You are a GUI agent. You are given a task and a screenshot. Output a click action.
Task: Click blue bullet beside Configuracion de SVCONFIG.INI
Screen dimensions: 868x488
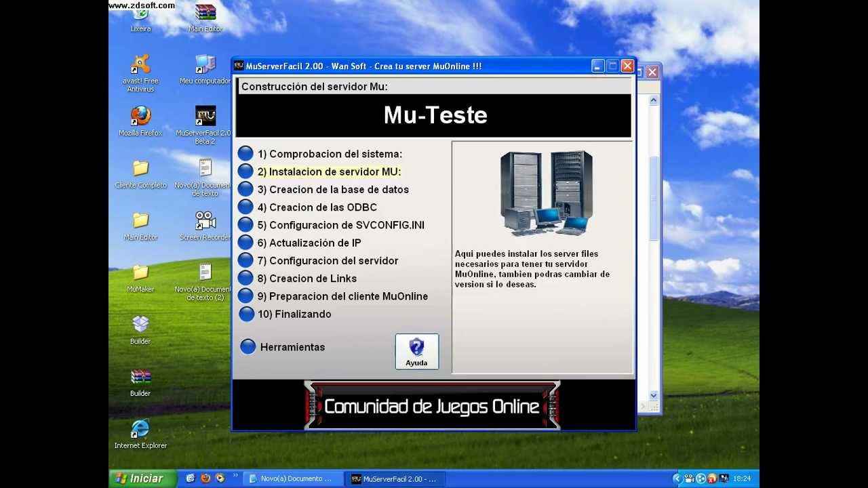(x=245, y=225)
